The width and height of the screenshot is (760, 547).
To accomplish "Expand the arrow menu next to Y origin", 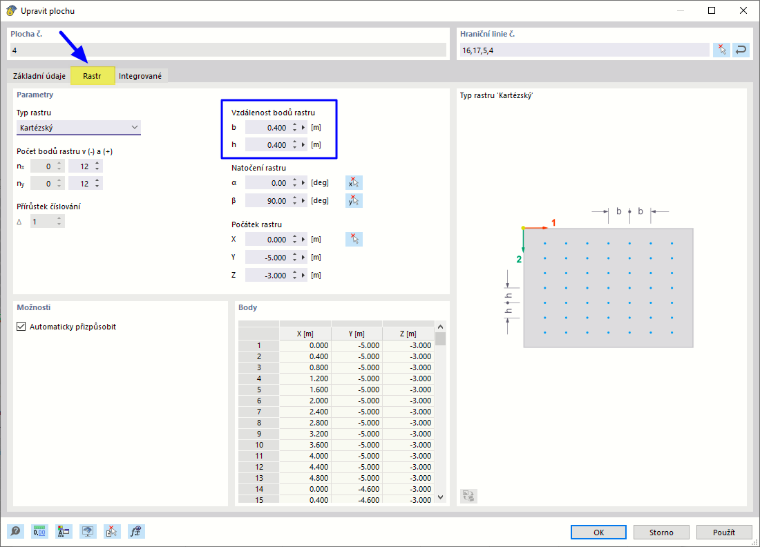I will click(x=303, y=257).
